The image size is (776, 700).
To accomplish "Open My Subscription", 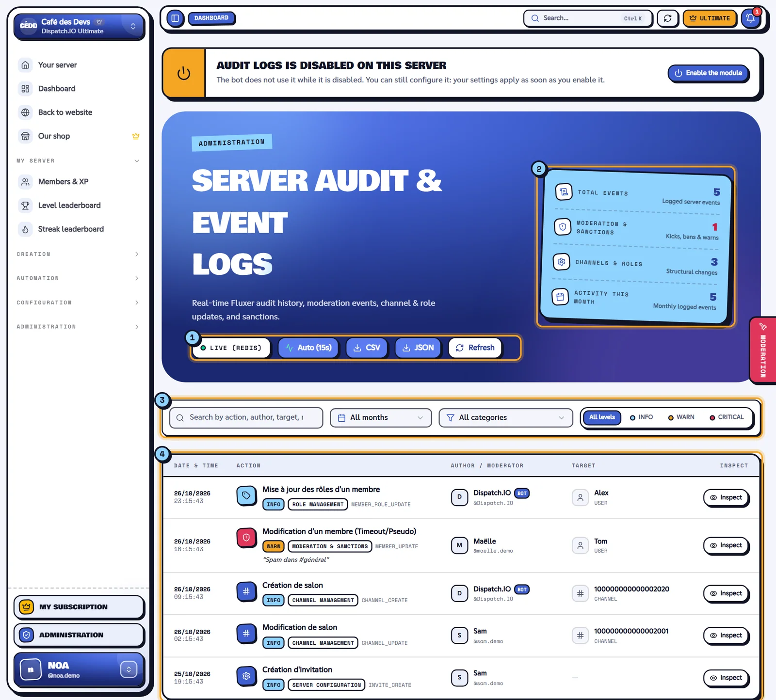I will click(x=79, y=607).
